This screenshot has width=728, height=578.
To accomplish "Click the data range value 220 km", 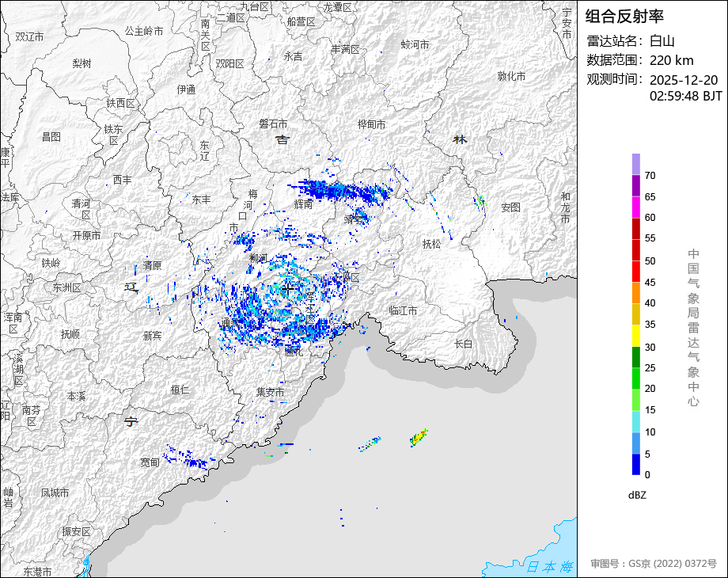I will pos(671,60).
